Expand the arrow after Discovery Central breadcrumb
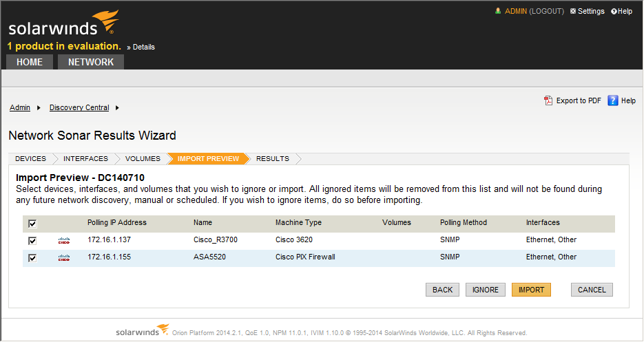 pos(117,107)
